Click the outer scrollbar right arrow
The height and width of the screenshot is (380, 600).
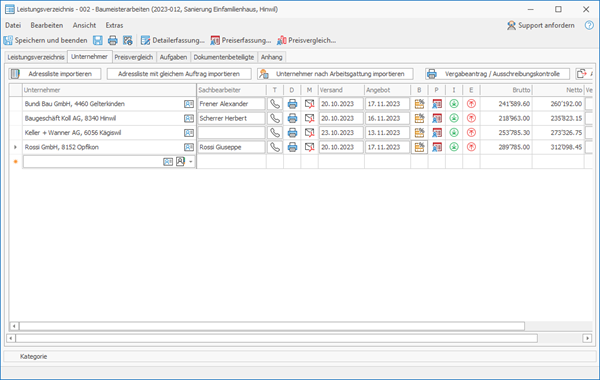pos(587,338)
